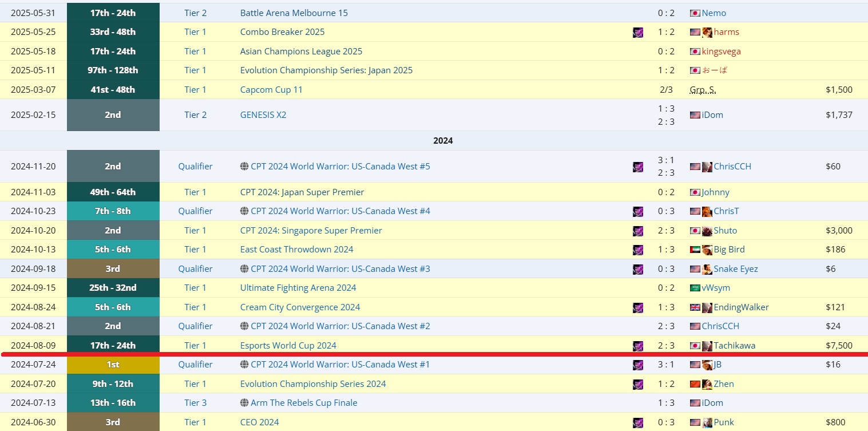
Task: Click the globe icon beside US-Canada West #4
Action: click(x=244, y=211)
